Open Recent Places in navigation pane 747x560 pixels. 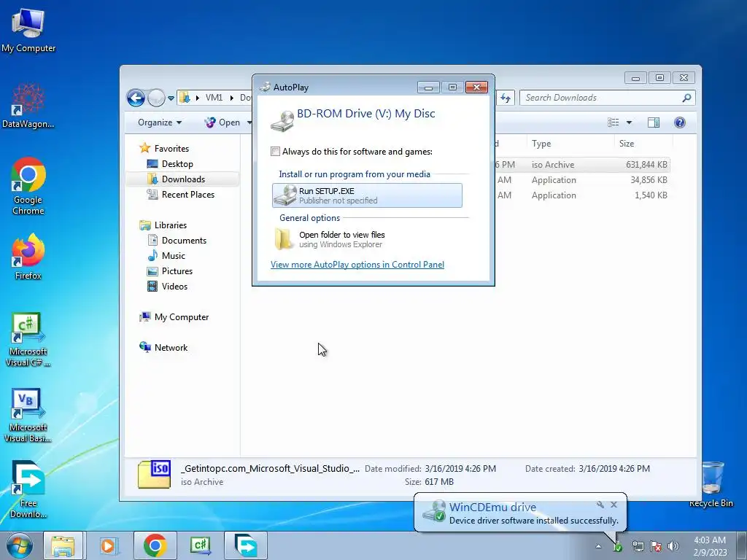coord(181,194)
